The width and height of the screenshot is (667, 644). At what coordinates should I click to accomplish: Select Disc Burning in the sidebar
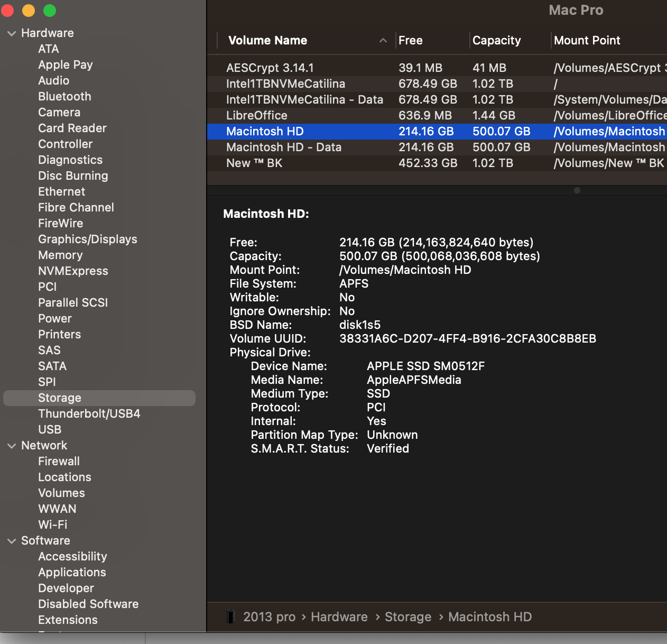(73, 176)
